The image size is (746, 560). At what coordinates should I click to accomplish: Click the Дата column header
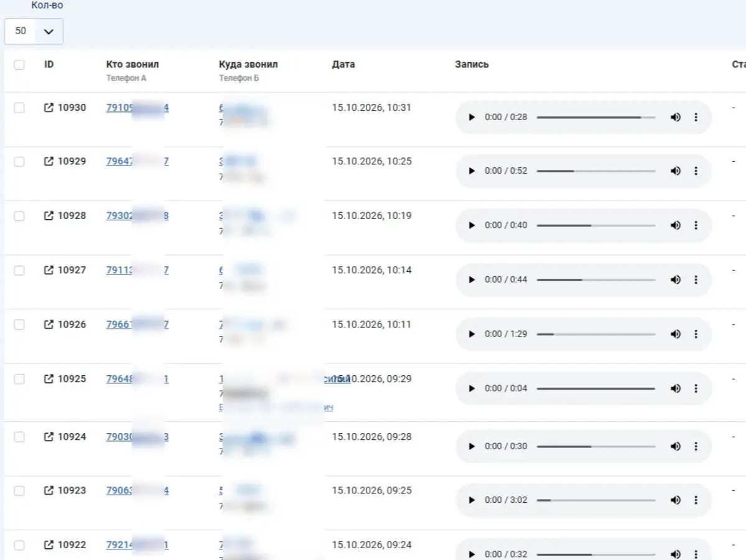click(343, 64)
